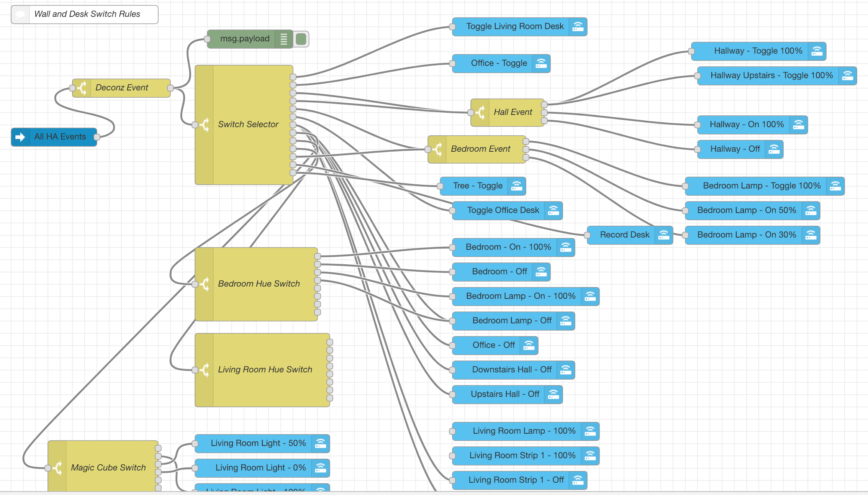
Task: Click the top output port of Switch Selector
Action: (293, 77)
